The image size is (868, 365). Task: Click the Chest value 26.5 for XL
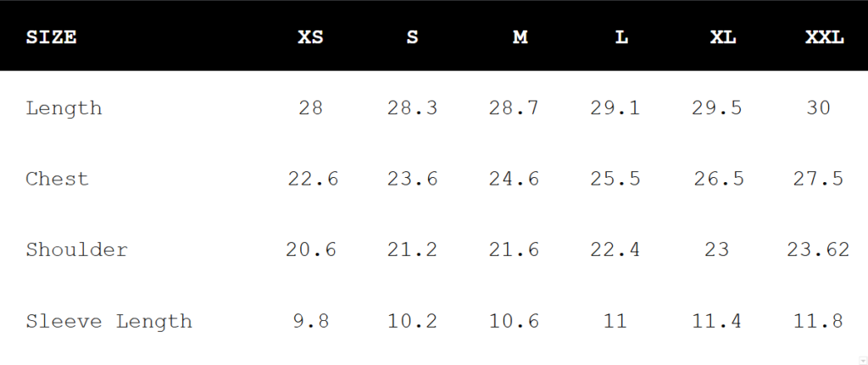tap(717, 180)
